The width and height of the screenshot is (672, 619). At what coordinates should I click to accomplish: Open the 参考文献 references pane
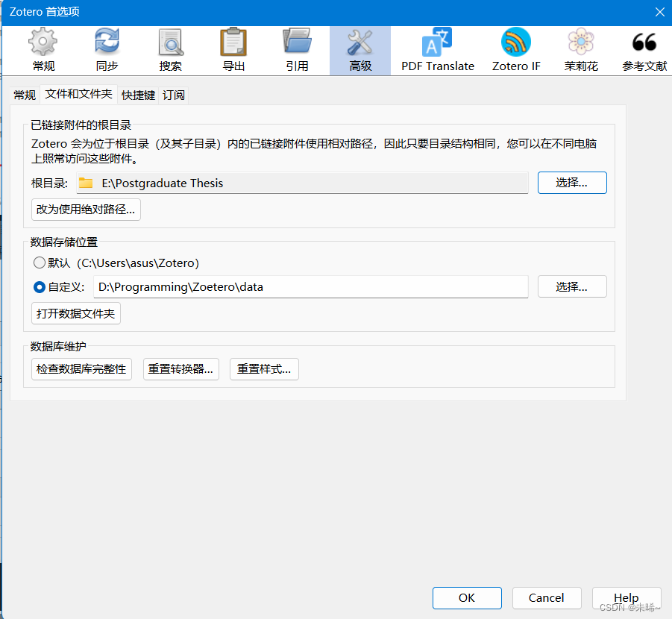coord(644,51)
